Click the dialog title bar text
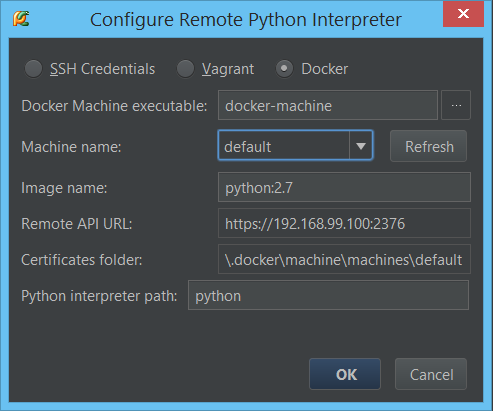The height and width of the screenshot is (411, 493). pos(246,20)
